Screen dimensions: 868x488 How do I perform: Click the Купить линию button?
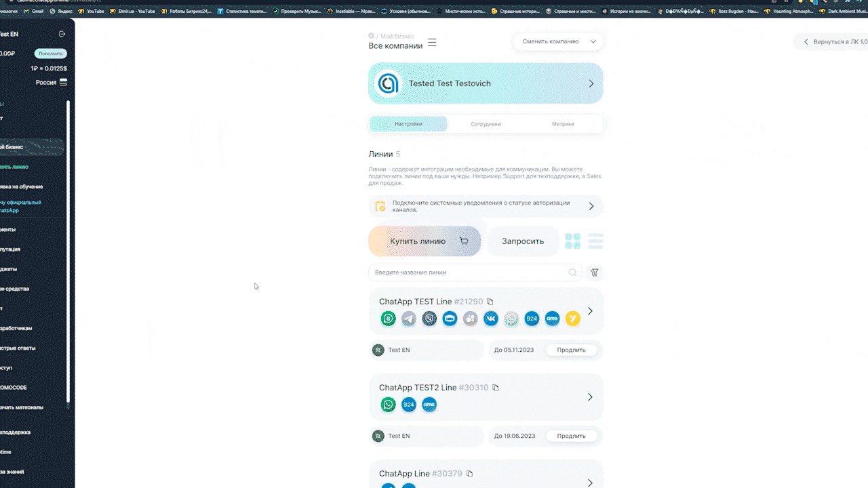tap(425, 241)
